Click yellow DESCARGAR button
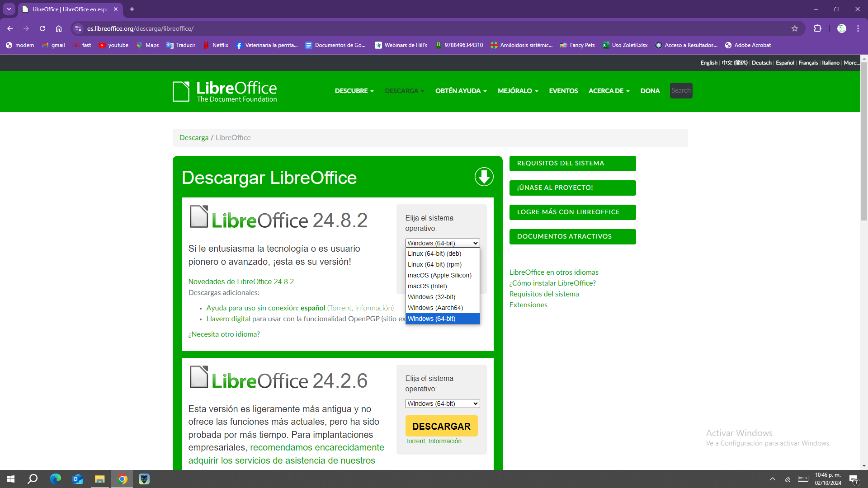This screenshot has width=868, height=488. tap(441, 426)
